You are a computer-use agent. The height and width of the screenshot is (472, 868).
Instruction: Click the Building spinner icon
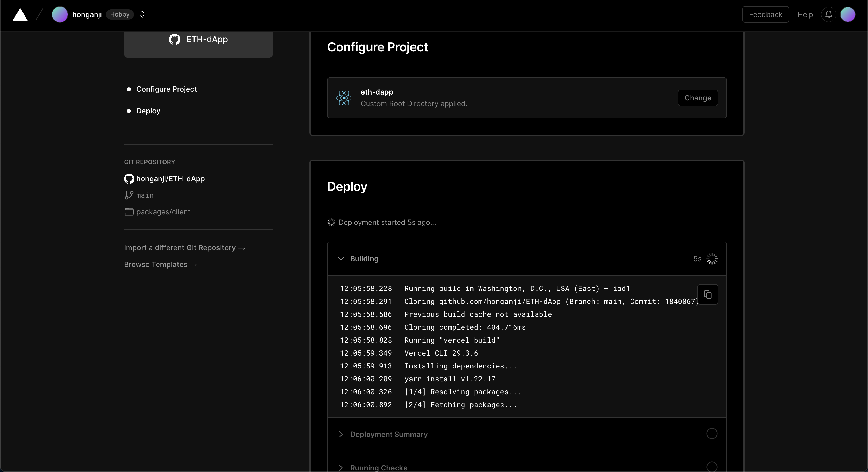tap(712, 259)
